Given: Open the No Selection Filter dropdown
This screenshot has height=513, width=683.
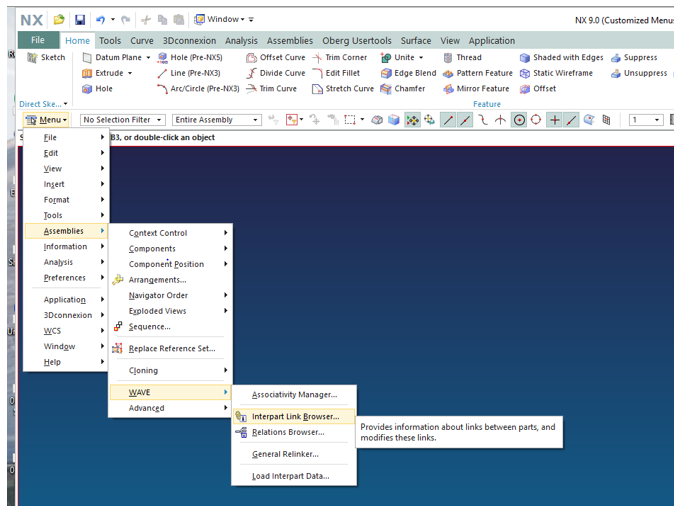Looking at the screenshot, I should (x=122, y=120).
